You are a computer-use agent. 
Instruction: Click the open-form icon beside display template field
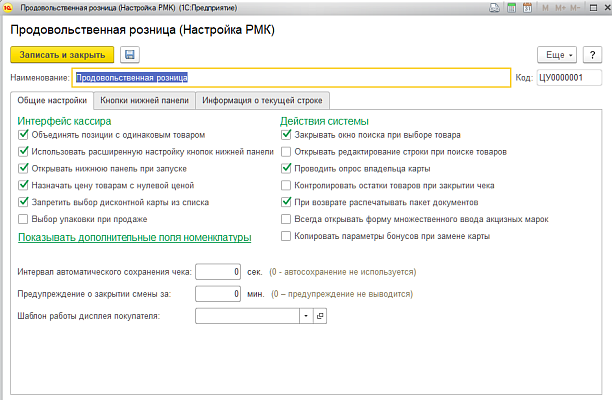coord(320,315)
